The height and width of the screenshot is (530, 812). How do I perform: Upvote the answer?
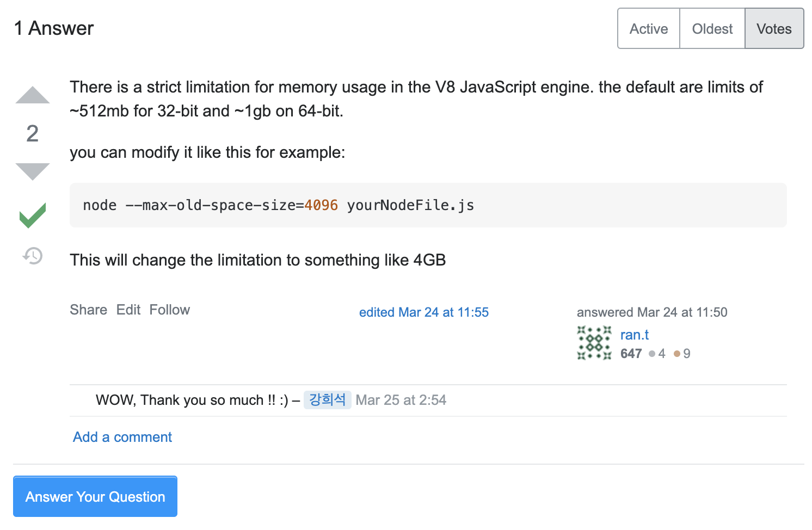33,95
